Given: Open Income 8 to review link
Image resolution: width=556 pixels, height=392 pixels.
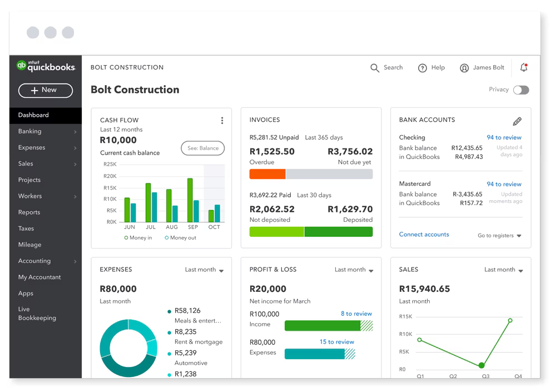Looking at the screenshot, I should (356, 314).
